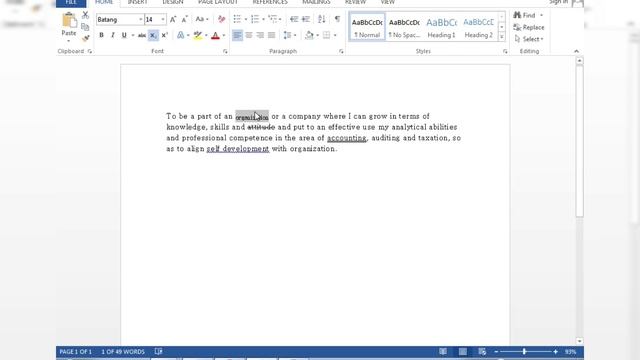Click the zoom in plus button
The image size is (640, 360).
(x=555, y=351)
